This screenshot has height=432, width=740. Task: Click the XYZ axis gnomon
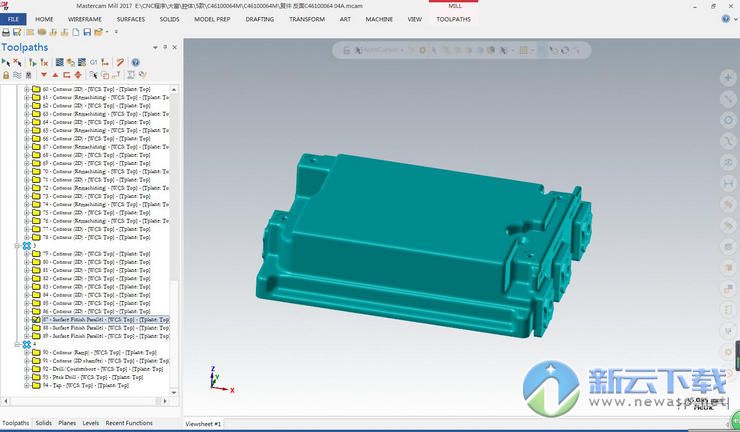click(221, 379)
